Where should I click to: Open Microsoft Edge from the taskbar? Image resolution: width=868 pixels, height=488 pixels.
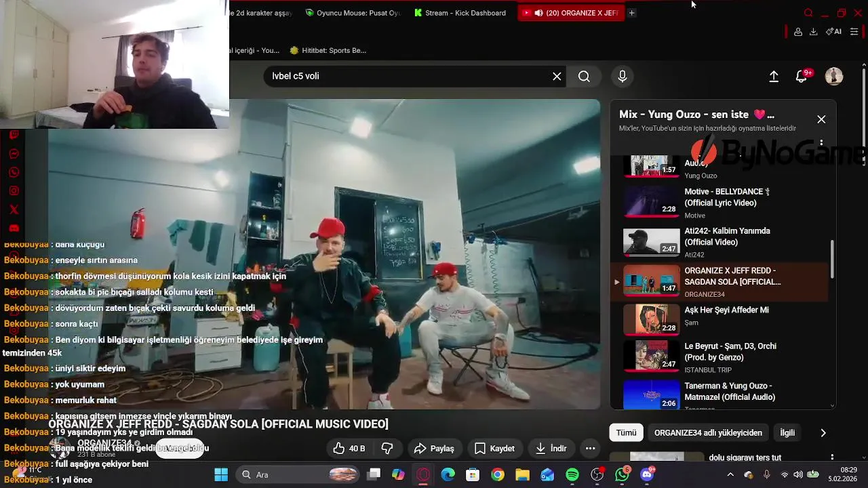point(448,474)
